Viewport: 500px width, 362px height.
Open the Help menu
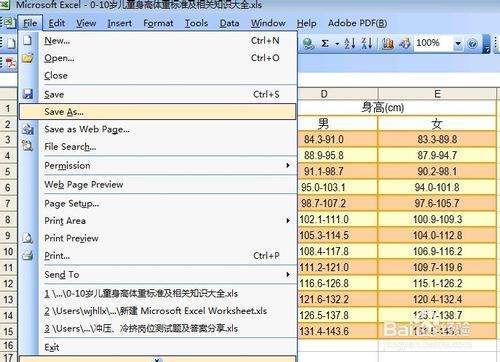(x=306, y=23)
